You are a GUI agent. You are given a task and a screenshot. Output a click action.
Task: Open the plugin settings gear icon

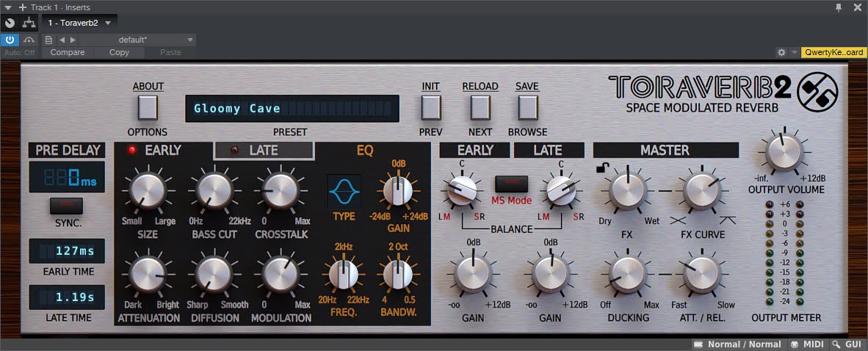coord(781,52)
